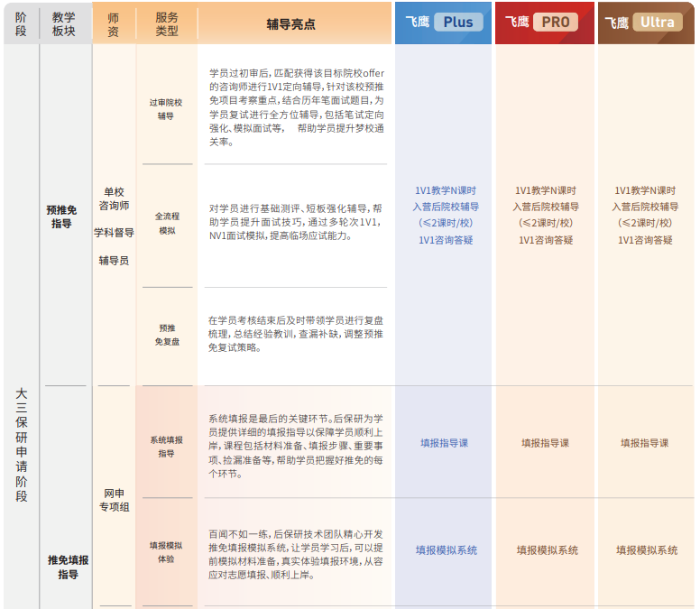This screenshot has width=700, height=609.
Task: Click the 填报模拟体验 service cell
Action: 167,552
